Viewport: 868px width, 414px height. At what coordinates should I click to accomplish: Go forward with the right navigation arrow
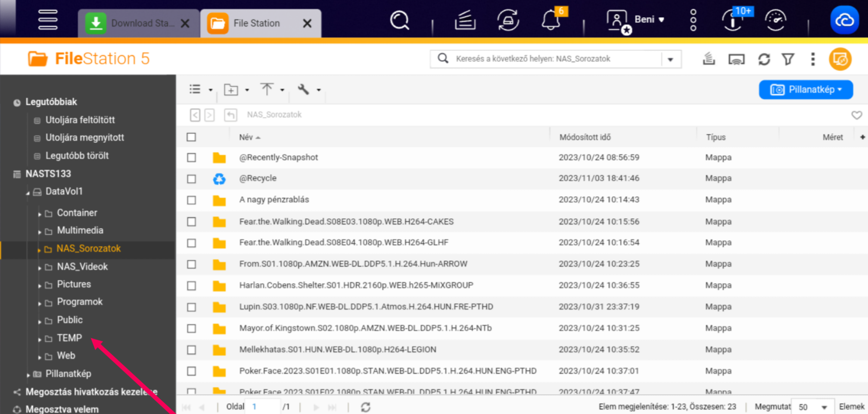tap(209, 115)
